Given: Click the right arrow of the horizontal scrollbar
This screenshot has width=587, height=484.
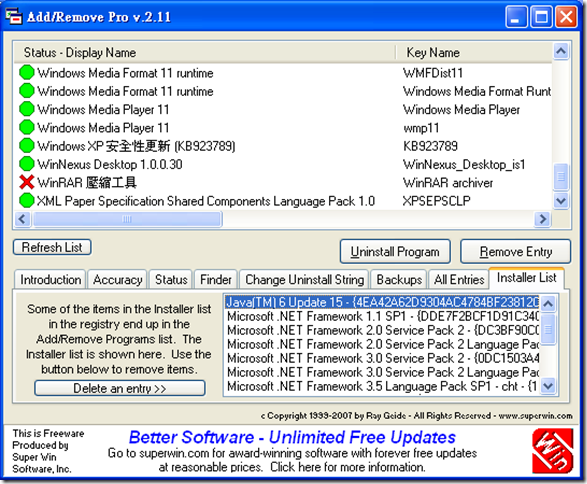Looking at the screenshot, I should pos(542,219).
